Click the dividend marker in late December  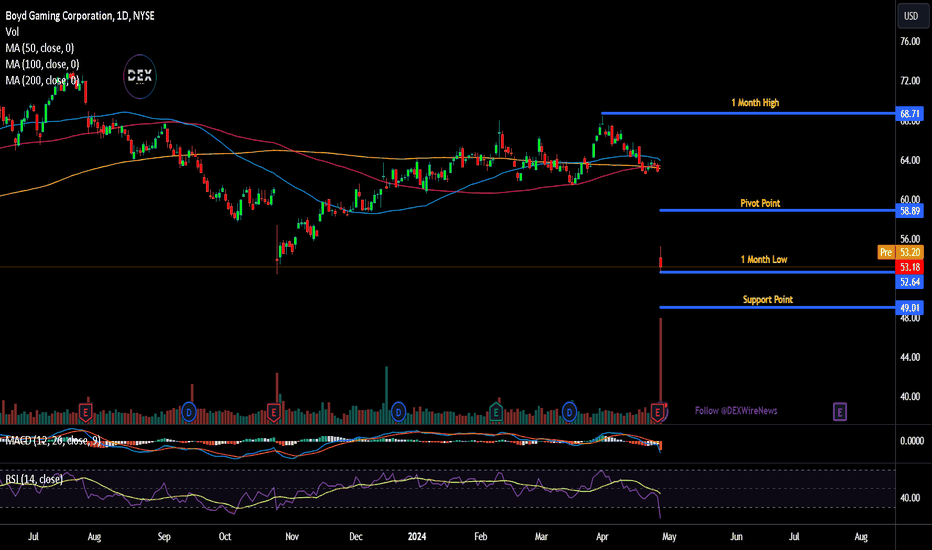399,411
